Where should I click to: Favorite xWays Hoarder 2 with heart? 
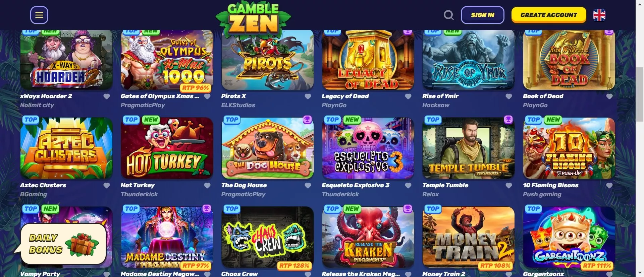click(x=107, y=96)
